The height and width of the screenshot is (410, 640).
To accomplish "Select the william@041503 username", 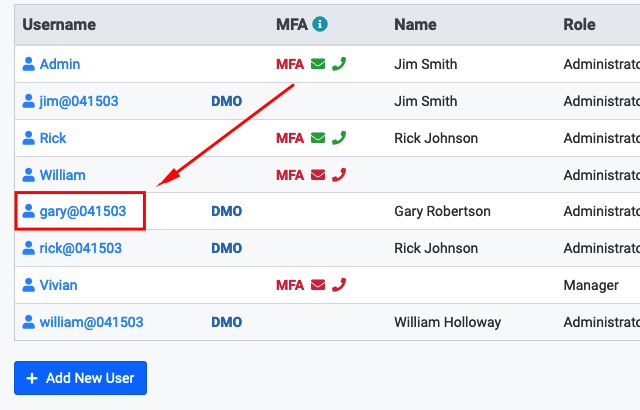I will click(x=91, y=322).
